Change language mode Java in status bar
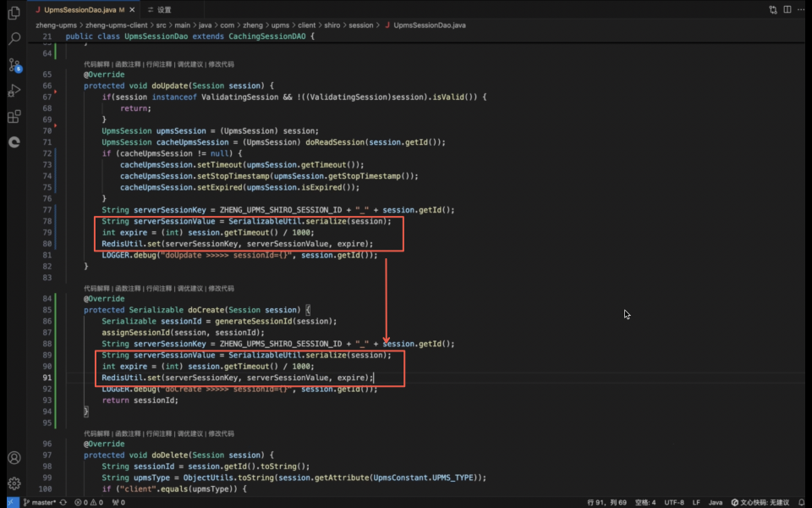Image resolution: width=812 pixels, height=508 pixels. coord(716,502)
